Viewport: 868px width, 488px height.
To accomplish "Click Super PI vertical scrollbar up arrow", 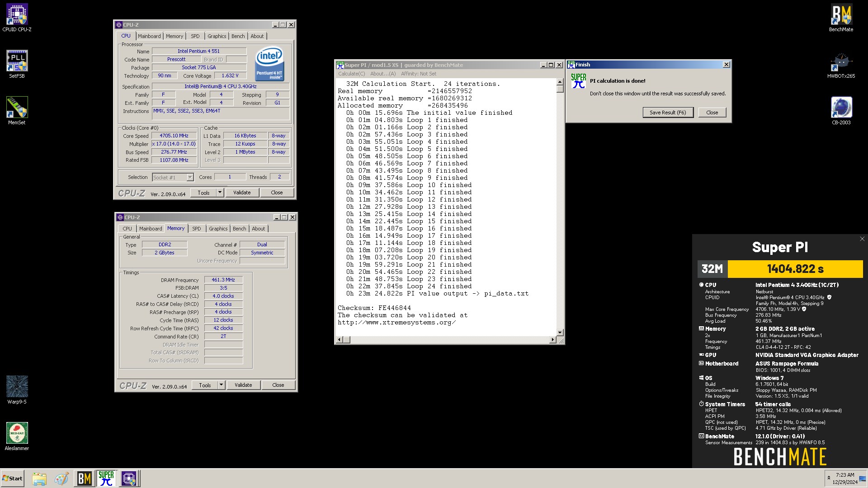I will pos(560,82).
